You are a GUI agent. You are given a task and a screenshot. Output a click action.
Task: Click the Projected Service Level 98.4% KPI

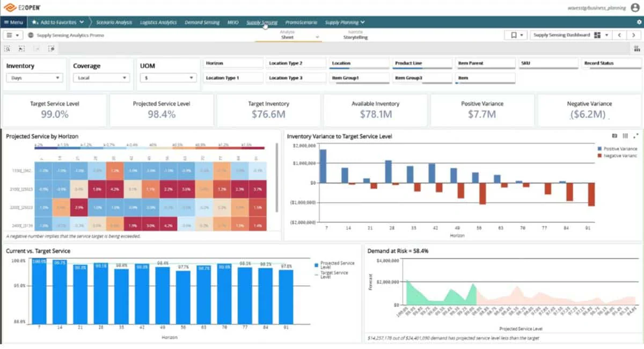pos(162,110)
